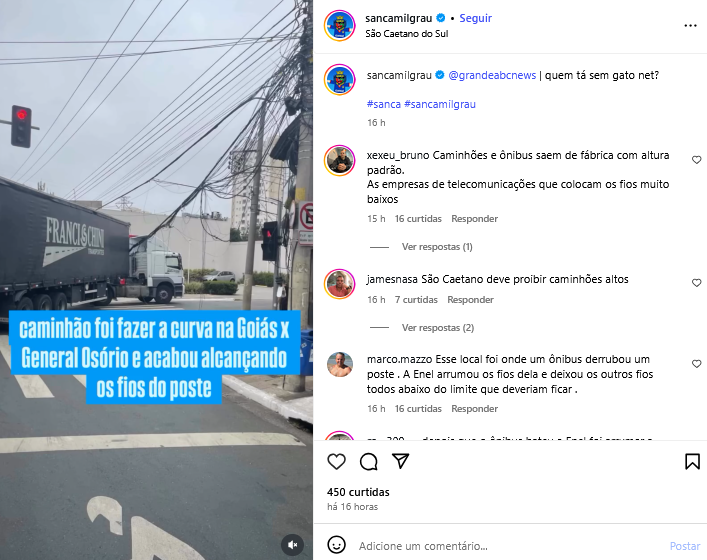Open the comment bubble icon
Image resolution: width=707 pixels, height=560 pixels.
pos(369,462)
